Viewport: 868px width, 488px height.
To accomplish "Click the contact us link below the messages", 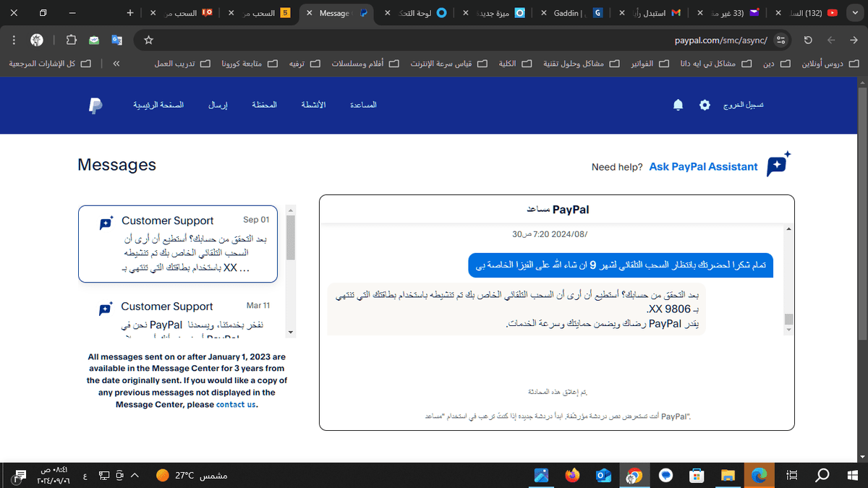I will 236,404.
